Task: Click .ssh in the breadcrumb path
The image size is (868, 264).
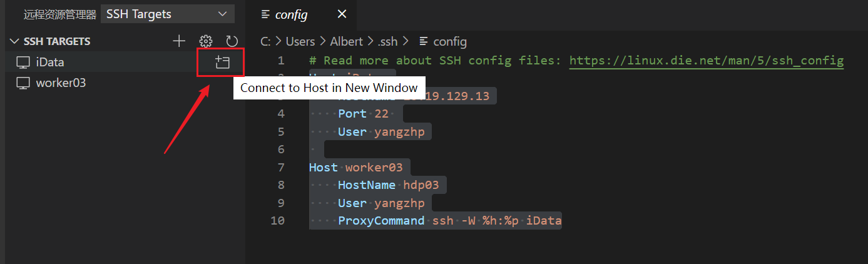Action: pyautogui.click(x=387, y=41)
